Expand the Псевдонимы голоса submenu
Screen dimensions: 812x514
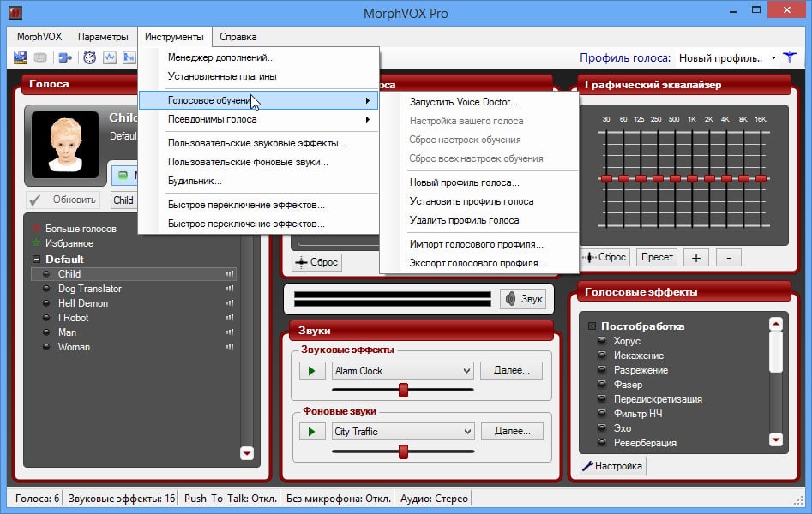258,119
